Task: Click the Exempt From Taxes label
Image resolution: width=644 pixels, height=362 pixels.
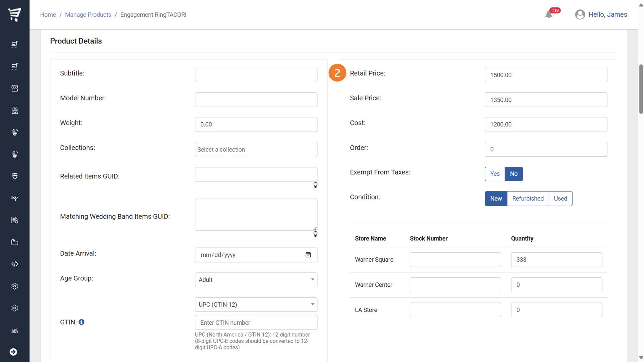Action: tap(380, 172)
